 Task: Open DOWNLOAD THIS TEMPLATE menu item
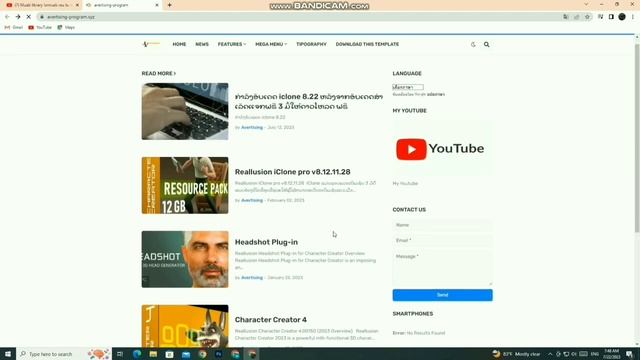pos(367,44)
